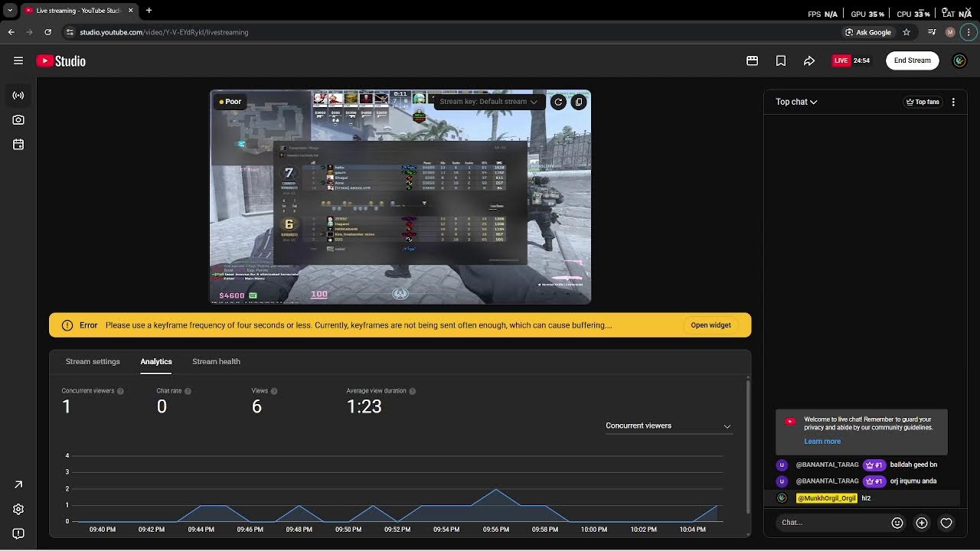
Task: Click the End Stream button
Action: 913,60
